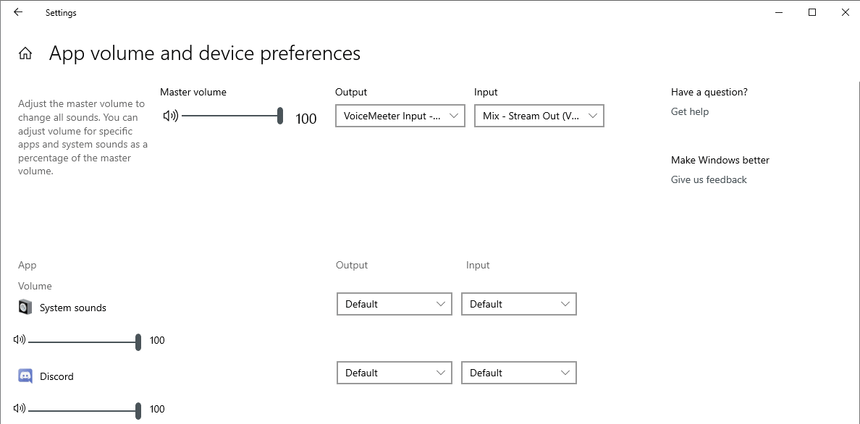
Task: Click the Discord app icon
Action: click(x=26, y=376)
